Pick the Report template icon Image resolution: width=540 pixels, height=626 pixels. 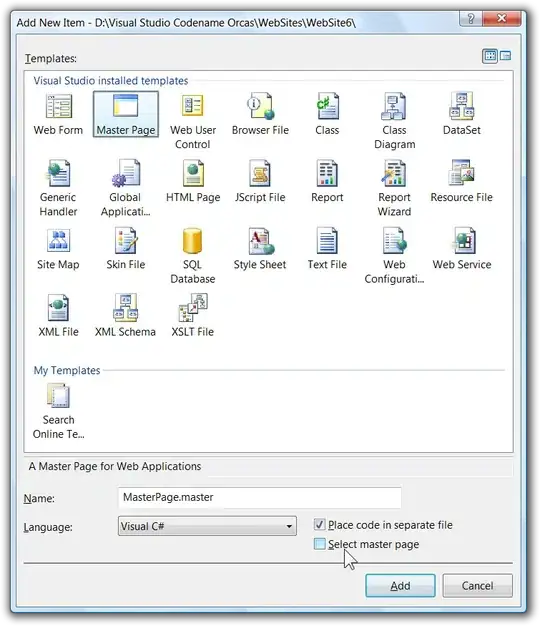327,173
